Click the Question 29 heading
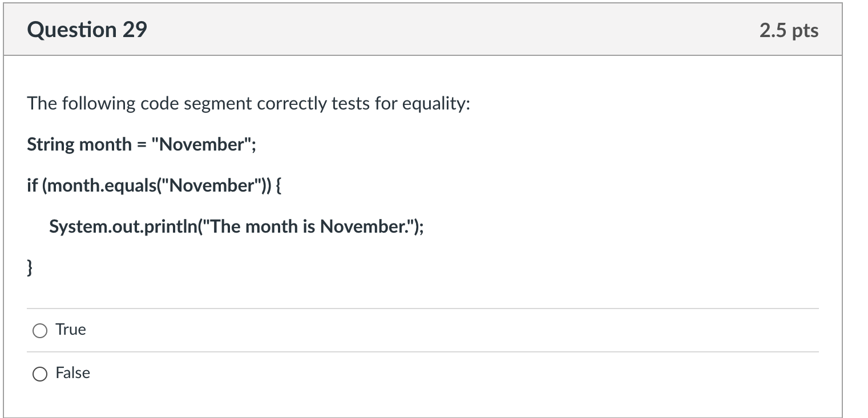The width and height of the screenshot is (868, 418). point(87,29)
